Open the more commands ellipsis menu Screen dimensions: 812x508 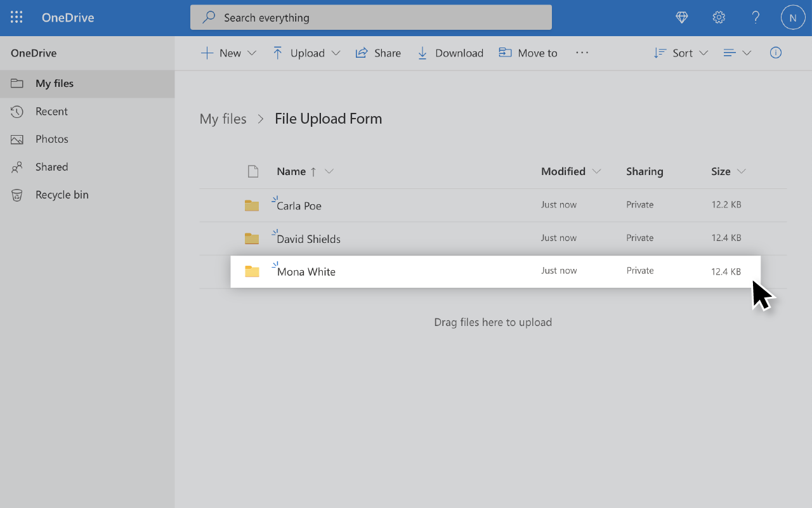[x=582, y=53]
